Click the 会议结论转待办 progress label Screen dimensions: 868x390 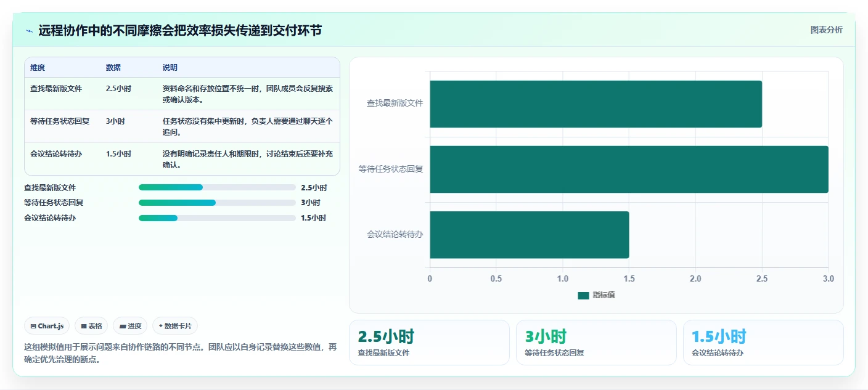click(50, 218)
